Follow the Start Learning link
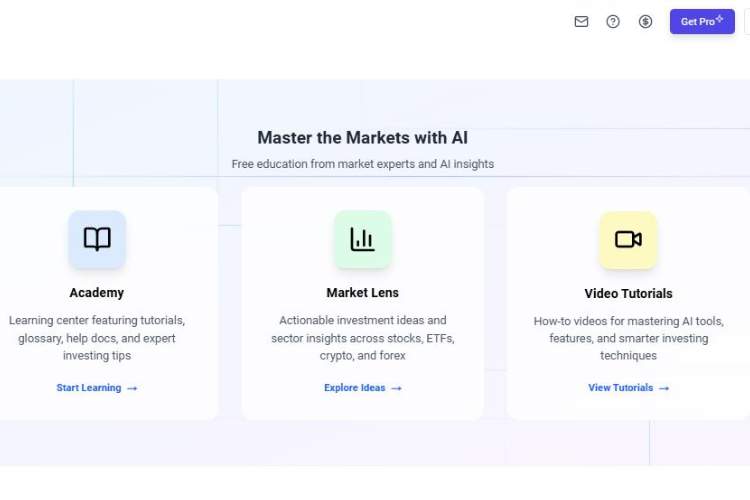Screen dimensions: 750x500 pyautogui.click(x=89, y=388)
